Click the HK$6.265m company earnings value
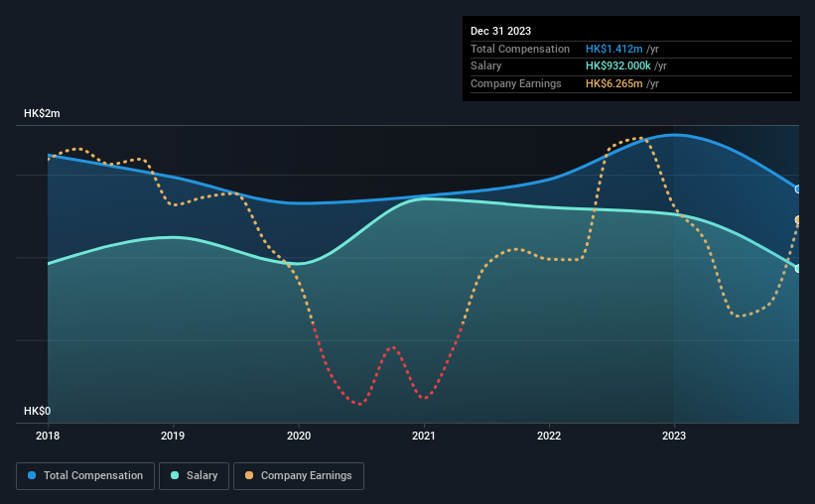Image resolution: width=815 pixels, height=504 pixels. (x=614, y=83)
